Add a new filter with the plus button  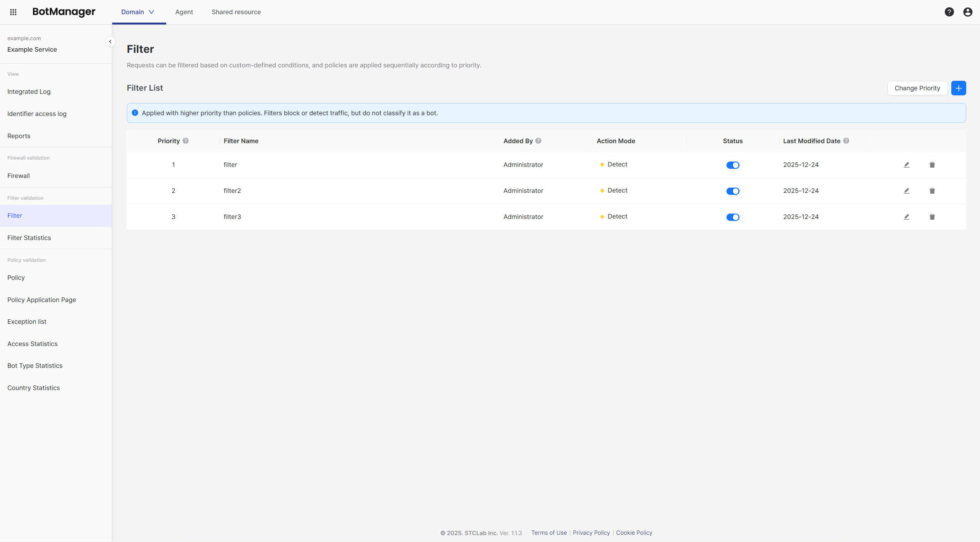point(959,88)
